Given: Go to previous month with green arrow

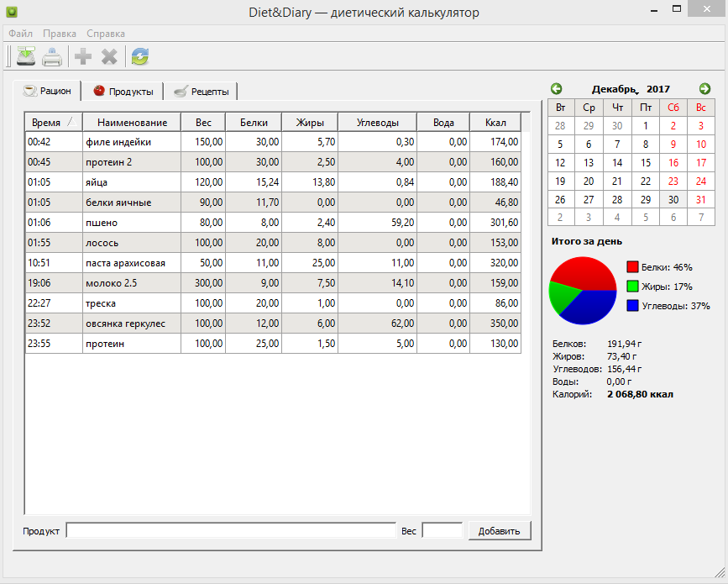Looking at the screenshot, I should click(x=556, y=88).
